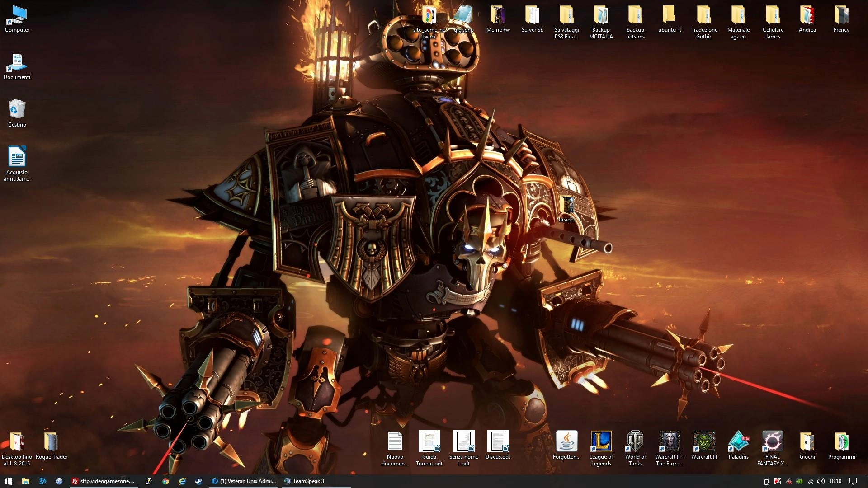The width and height of the screenshot is (868, 488).
Task: Launch FINAL FANTASY X... shortcut
Action: coord(773,448)
